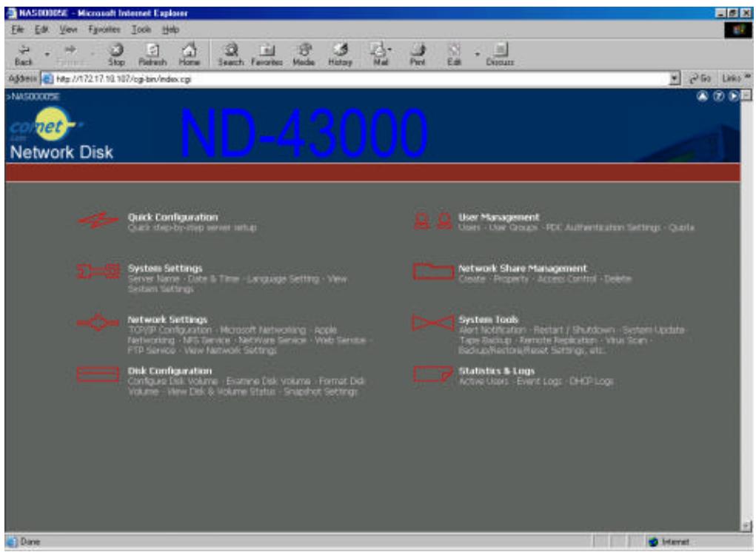
Task: Open System Tools link
Action: click(x=489, y=320)
